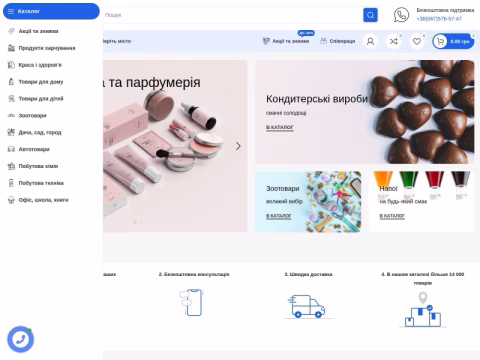Click the appliance icon beside Побутова техніка
The width and height of the screenshot is (480, 360).
tap(11, 183)
